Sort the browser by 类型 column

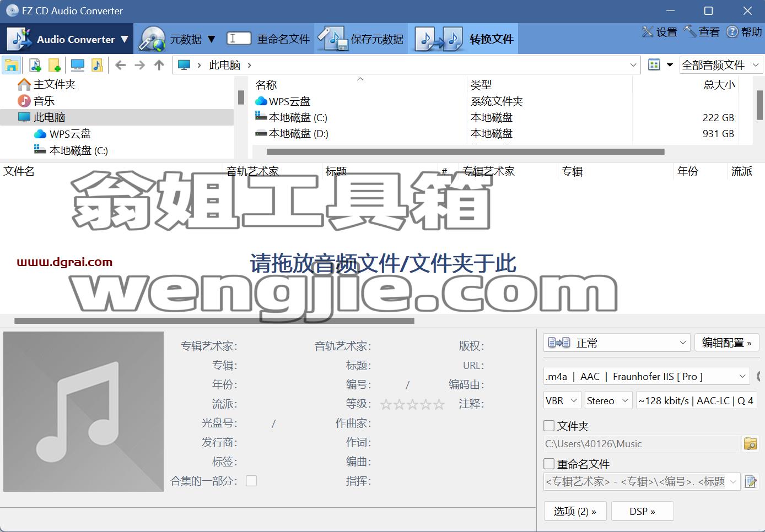tap(481, 85)
